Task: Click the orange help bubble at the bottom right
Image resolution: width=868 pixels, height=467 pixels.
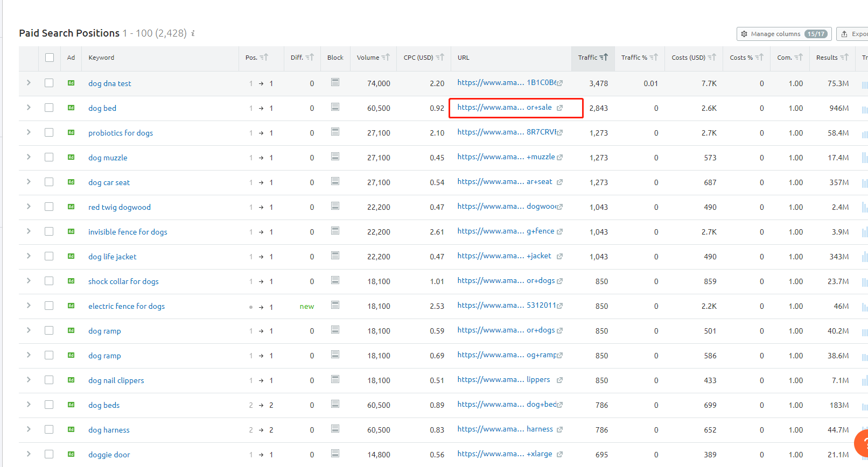Action: point(863,443)
